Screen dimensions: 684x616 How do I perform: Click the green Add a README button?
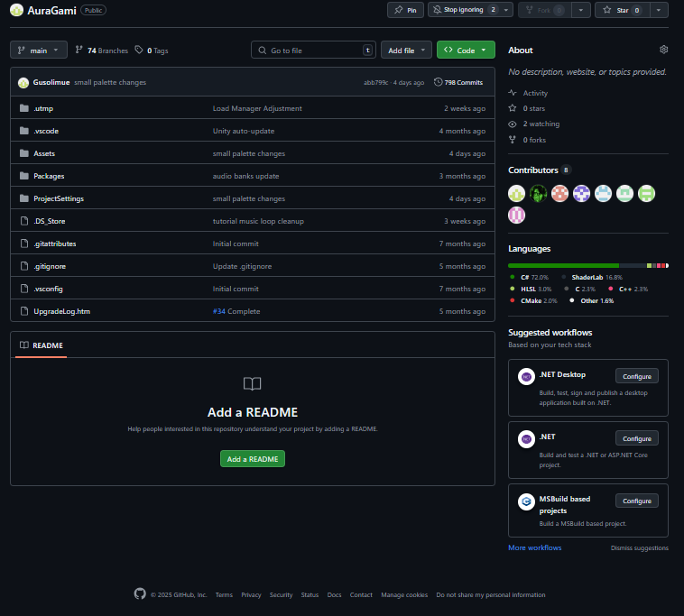(x=252, y=459)
